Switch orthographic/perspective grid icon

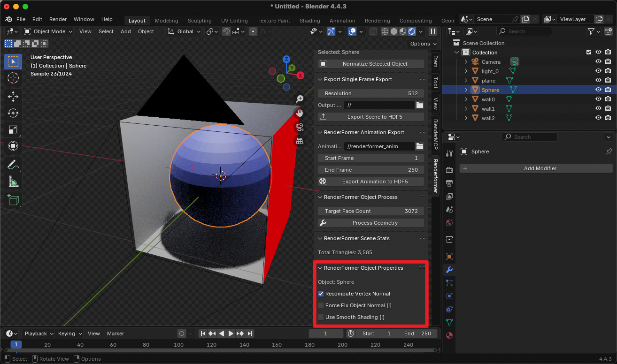300,141
